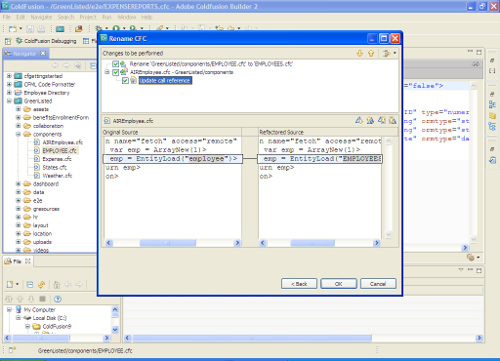Click status bar path GreenListed/components/EMPLOYEE.cfc

point(85,350)
